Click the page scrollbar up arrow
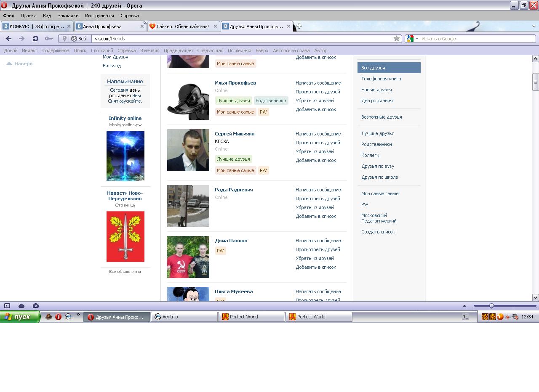Viewport: 539px width, 392px height. (535, 58)
